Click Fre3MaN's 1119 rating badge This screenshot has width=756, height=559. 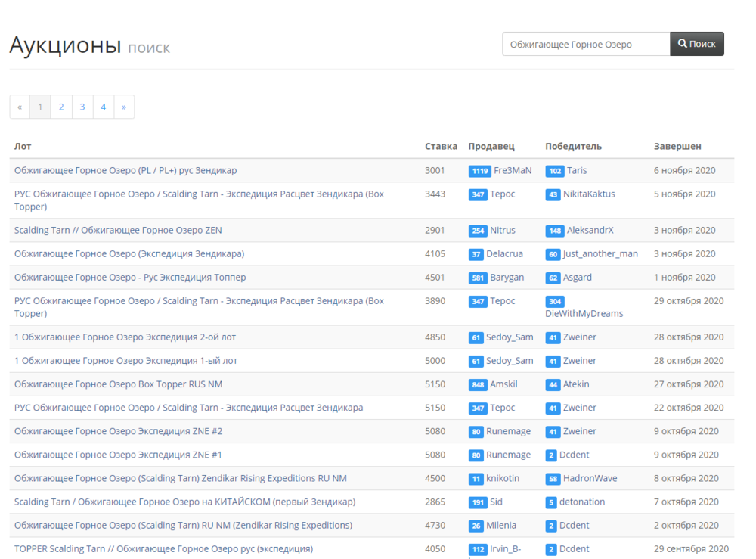click(479, 171)
